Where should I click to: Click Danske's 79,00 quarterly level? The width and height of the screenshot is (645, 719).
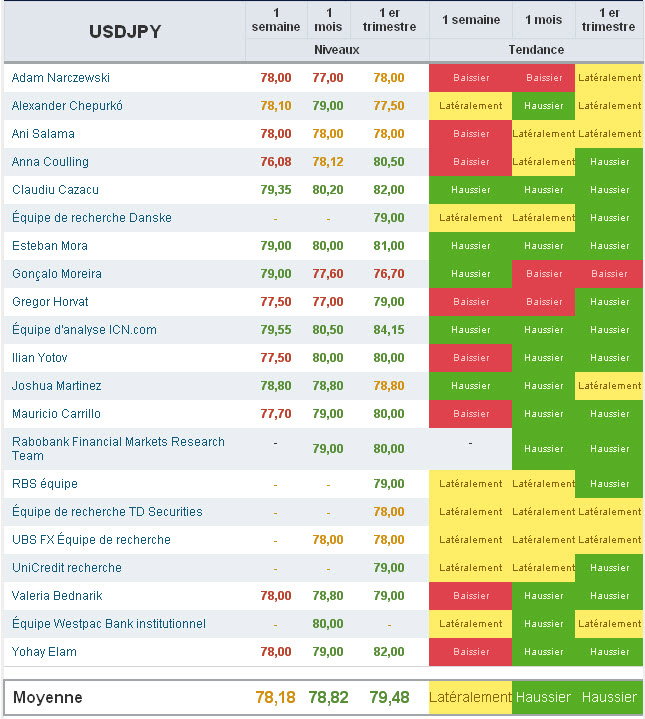click(x=389, y=217)
